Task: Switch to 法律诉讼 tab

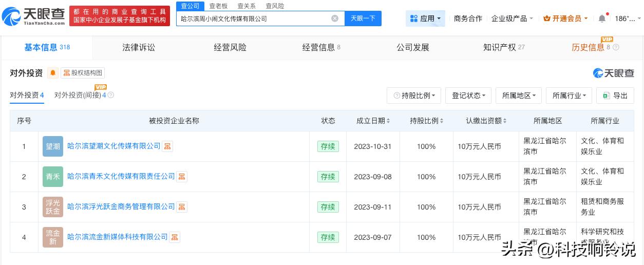Action: [x=139, y=47]
